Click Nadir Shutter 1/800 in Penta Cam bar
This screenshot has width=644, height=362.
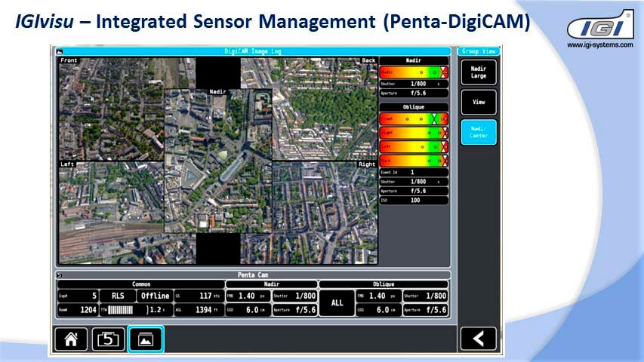click(294, 296)
